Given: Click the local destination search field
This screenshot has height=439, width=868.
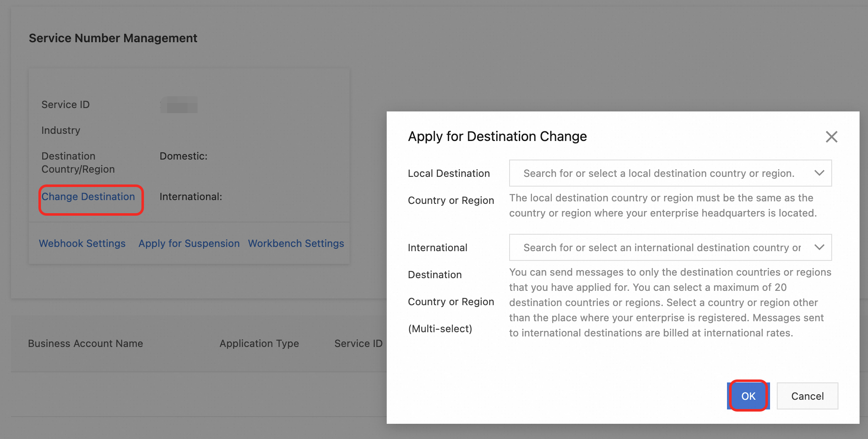Looking at the screenshot, I should pos(659,173).
